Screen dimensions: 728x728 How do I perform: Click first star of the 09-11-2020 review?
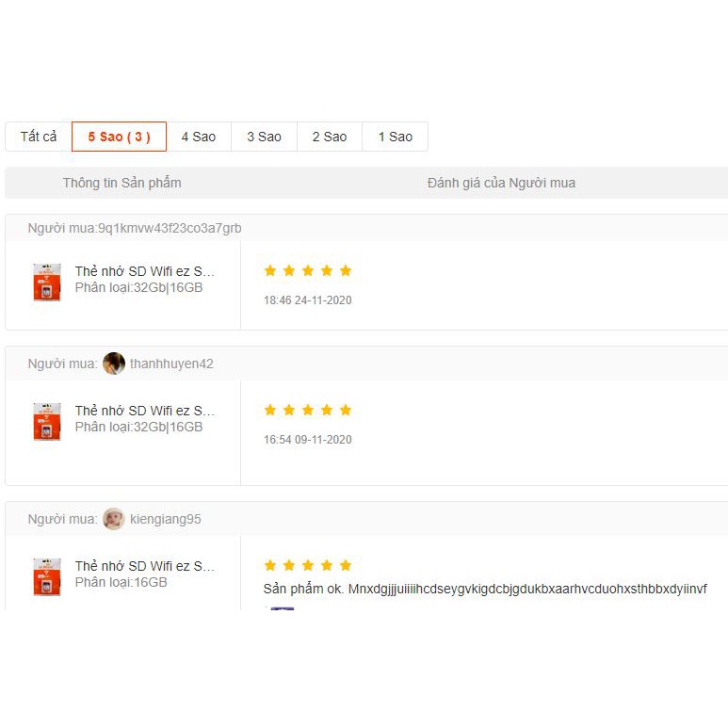[270, 410]
